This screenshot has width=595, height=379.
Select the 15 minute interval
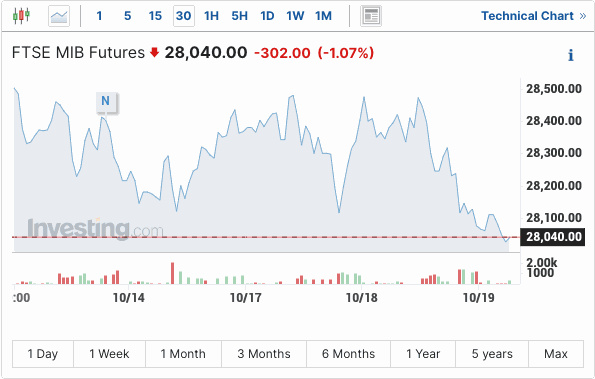(x=155, y=16)
